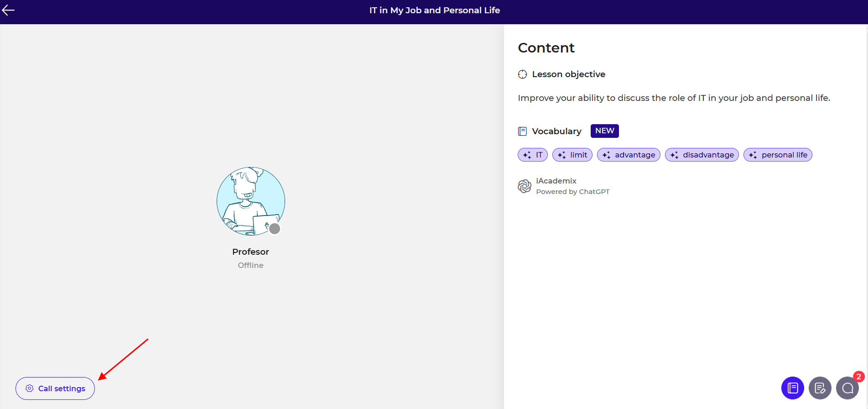Screen dimensions: 868x409
Task: Open the chat bubble icon
Action: click(x=847, y=388)
